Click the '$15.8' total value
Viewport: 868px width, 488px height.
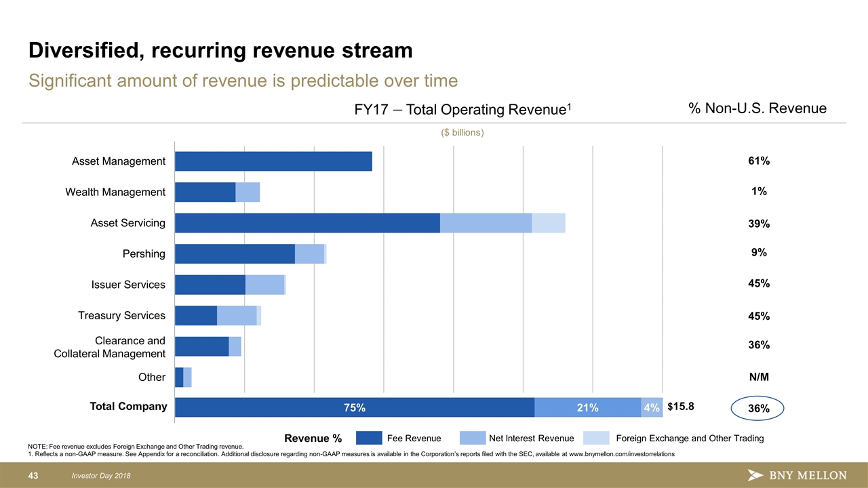681,407
